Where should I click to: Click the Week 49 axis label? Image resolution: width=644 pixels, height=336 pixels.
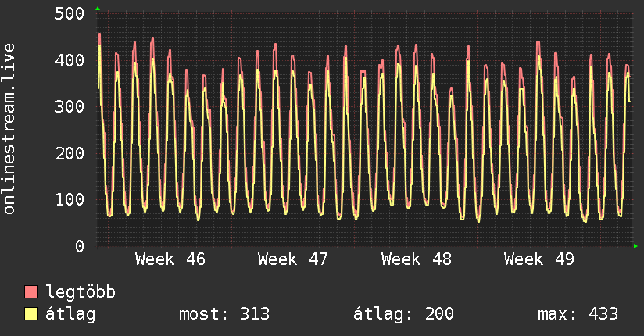[538, 259]
